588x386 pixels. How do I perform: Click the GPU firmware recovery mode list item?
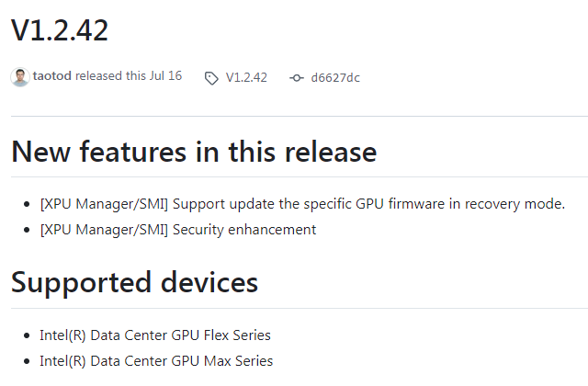click(302, 203)
